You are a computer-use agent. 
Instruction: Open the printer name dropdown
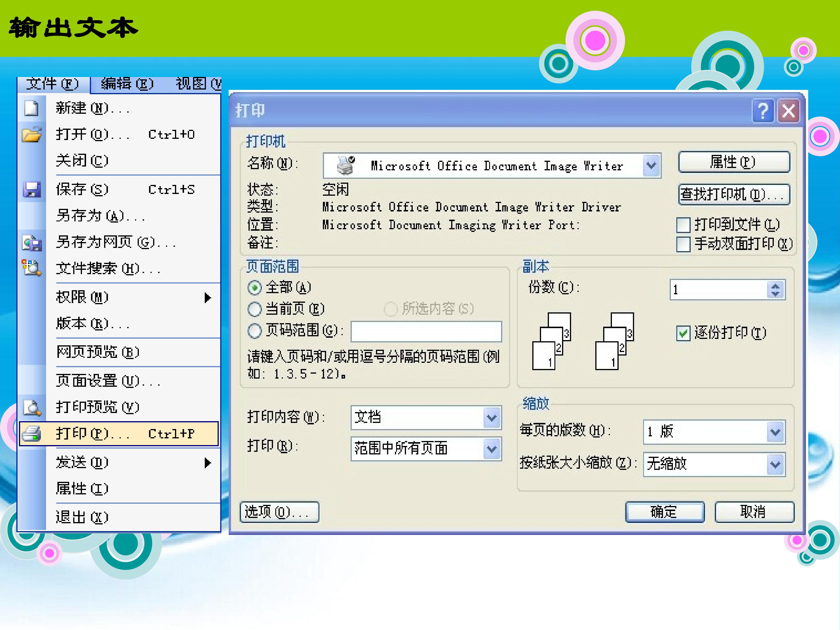coord(652,166)
